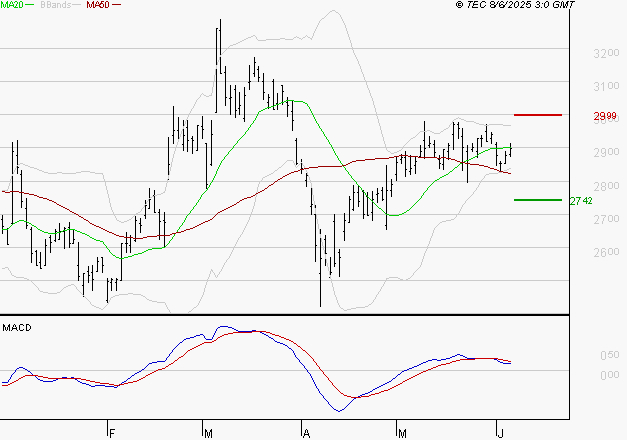The image size is (627, 440).
Task: Click the 2999 resistance price label
Action: pos(605,116)
